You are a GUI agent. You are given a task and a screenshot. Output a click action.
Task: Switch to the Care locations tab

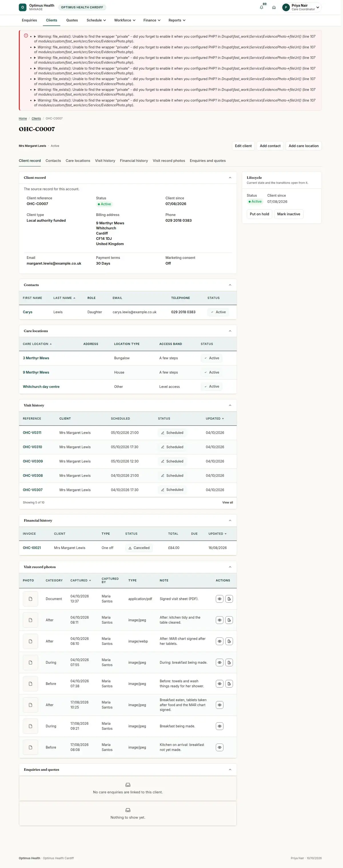click(x=78, y=161)
